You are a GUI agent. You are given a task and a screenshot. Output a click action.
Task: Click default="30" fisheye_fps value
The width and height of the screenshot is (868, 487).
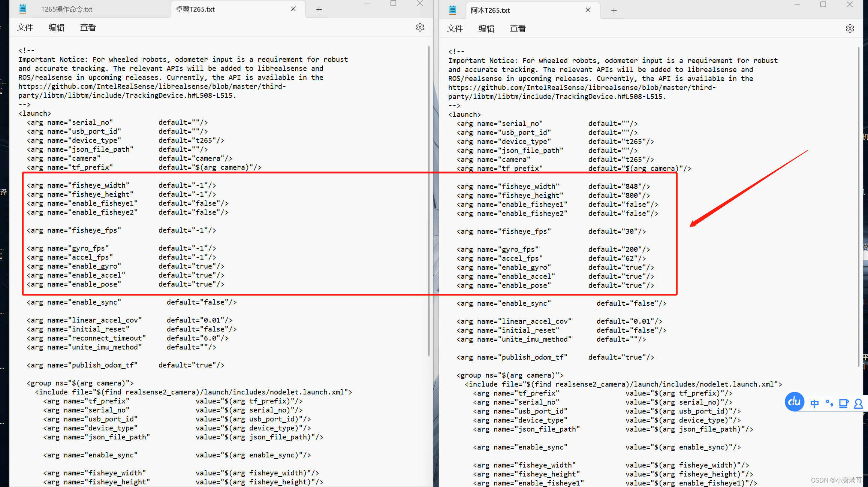pos(617,231)
